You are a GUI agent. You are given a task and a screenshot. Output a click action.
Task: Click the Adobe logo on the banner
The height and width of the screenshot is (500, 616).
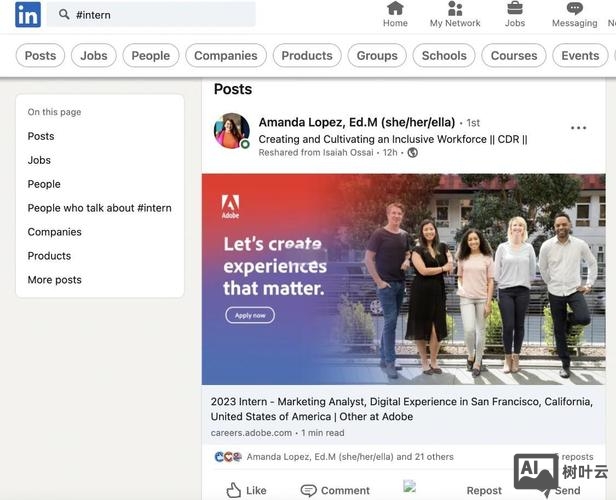point(230,206)
